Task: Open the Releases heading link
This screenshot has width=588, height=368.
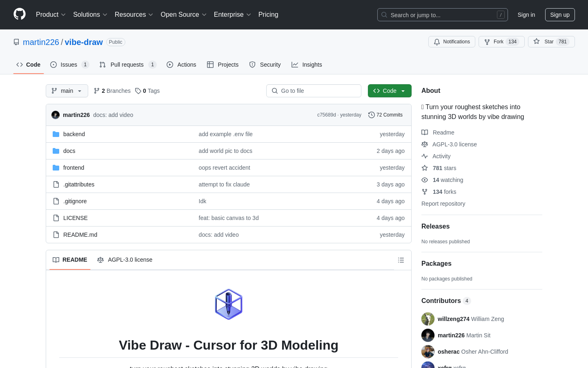Action: click(x=435, y=226)
